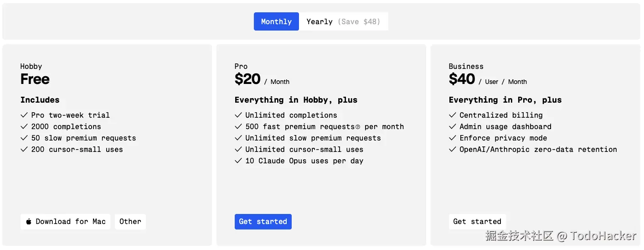Screen dimensions: 644x250
Task: Click the Apple logo in the download button
Action: tap(29, 222)
